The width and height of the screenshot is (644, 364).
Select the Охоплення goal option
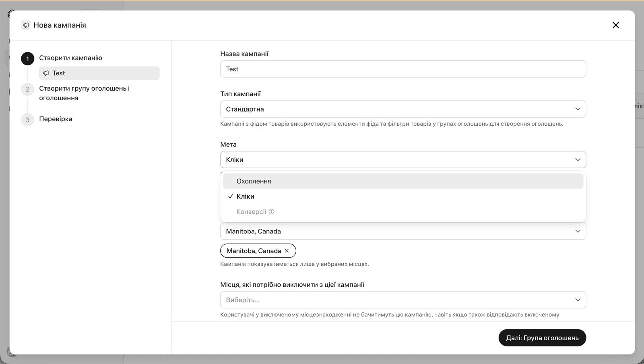click(x=403, y=181)
